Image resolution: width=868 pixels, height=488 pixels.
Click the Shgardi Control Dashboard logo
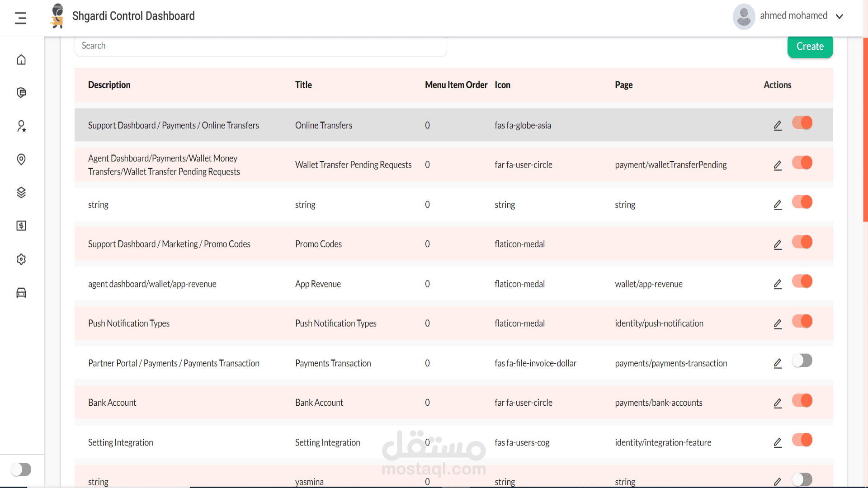57,16
